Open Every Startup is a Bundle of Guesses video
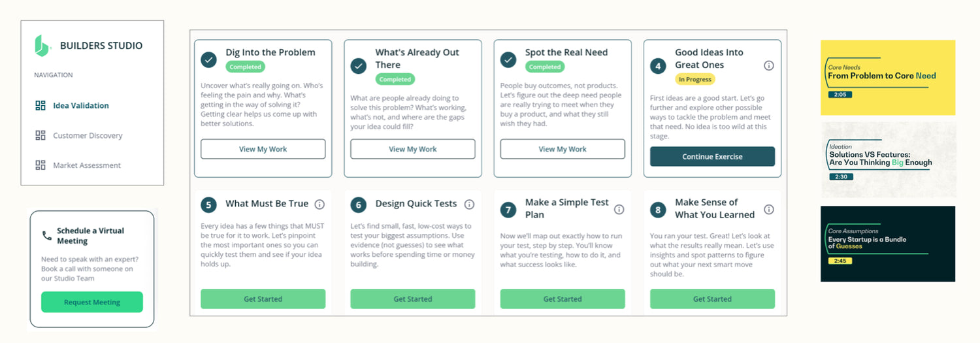This screenshot has width=980, height=343. (x=888, y=244)
